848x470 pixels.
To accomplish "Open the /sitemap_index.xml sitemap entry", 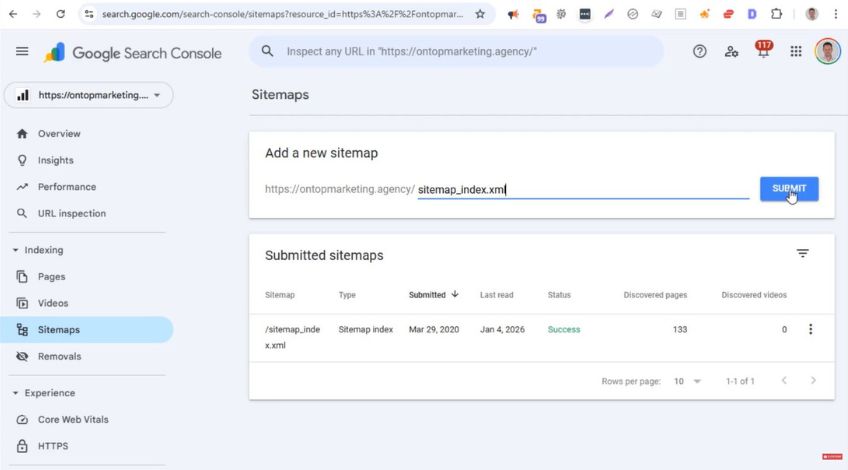I will coord(293,337).
